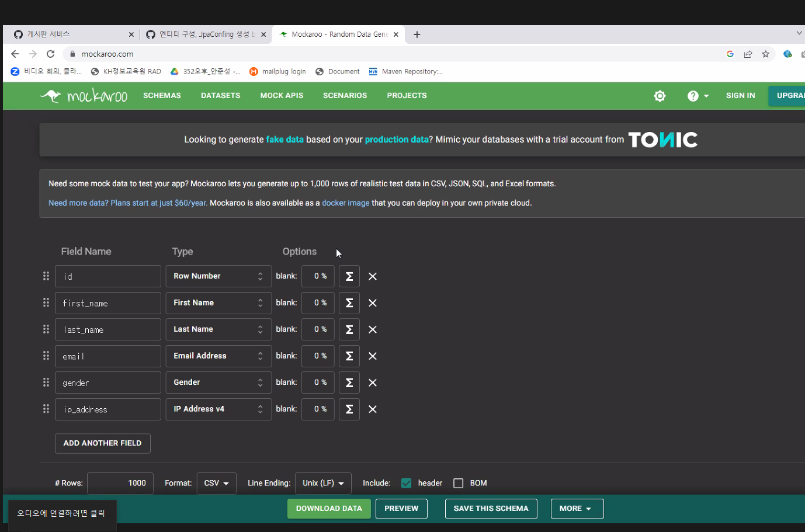Open the CSV format dropdown

(217, 483)
